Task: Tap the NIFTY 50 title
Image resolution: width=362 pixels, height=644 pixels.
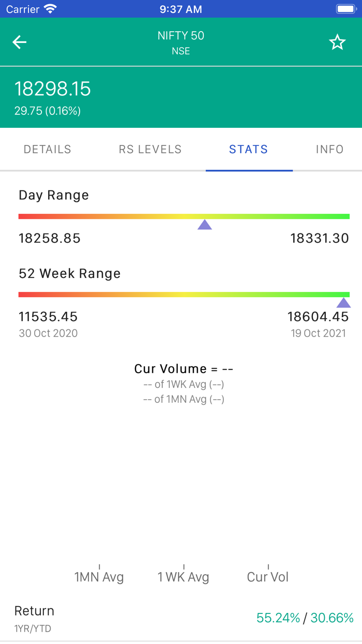Action: pos(181,36)
